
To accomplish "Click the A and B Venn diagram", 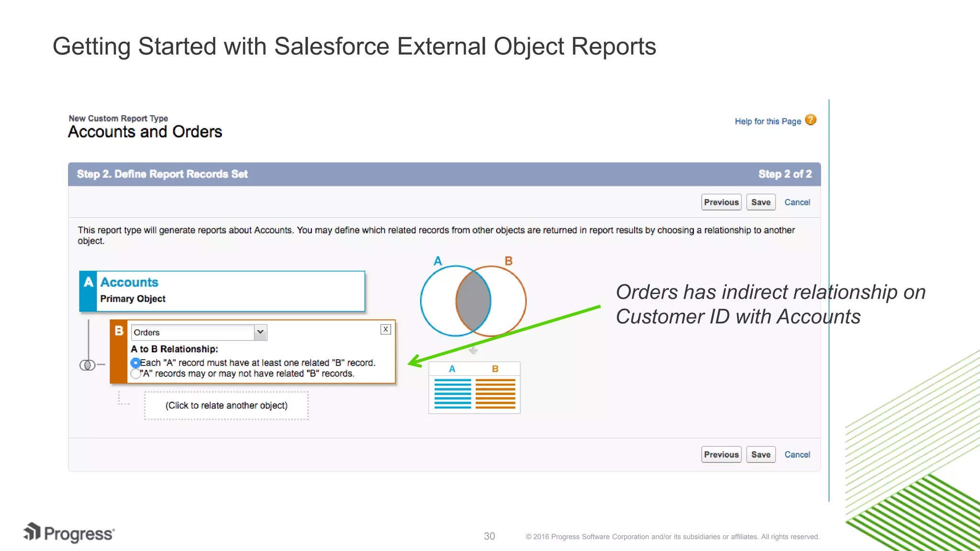I will pyautogui.click(x=473, y=301).
